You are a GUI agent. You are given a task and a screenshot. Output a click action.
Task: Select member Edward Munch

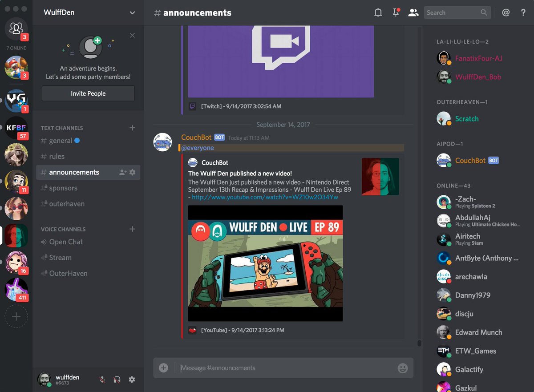pos(475,332)
